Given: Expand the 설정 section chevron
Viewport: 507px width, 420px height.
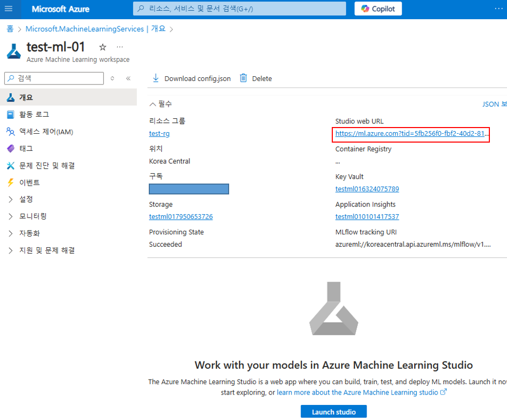Looking at the screenshot, I should [11, 199].
